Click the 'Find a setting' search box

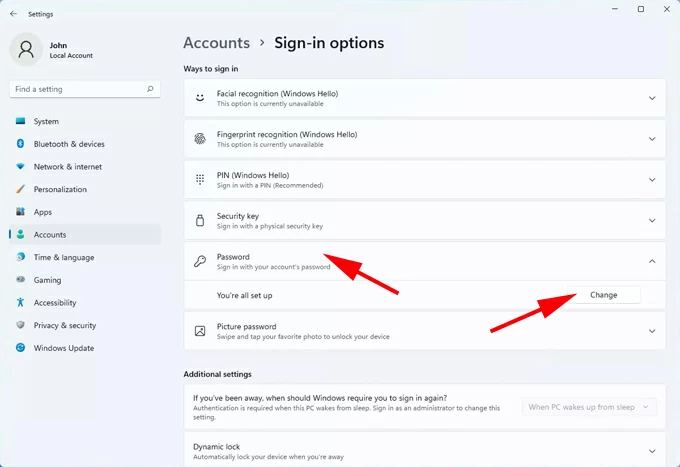(78, 89)
